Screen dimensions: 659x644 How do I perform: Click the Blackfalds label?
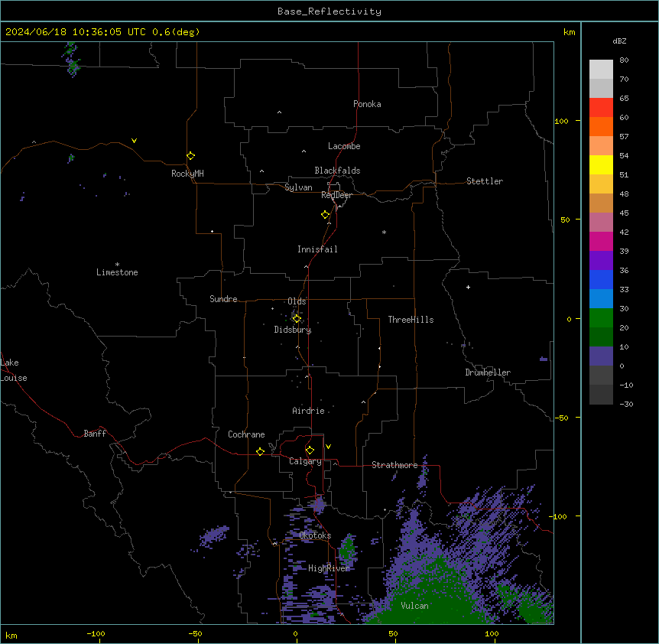(337, 171)
